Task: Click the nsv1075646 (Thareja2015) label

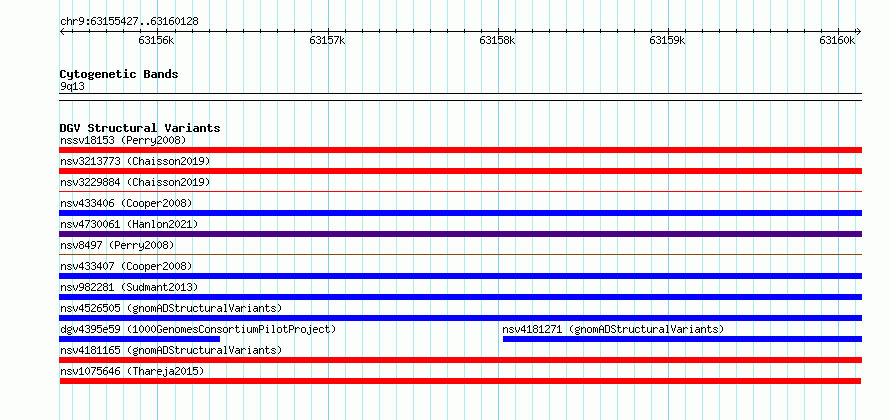Action: click(132, 371)
